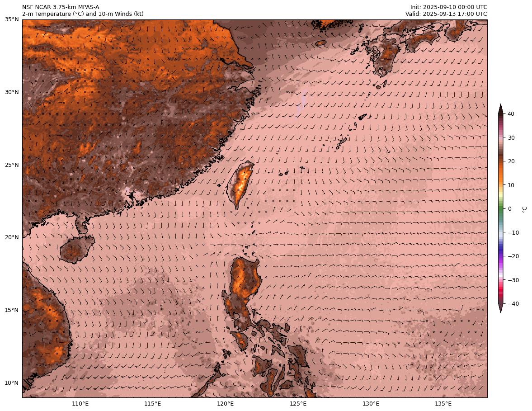
Task: Click the 120°E longitude axis label
Action: [x=225, y=404]
